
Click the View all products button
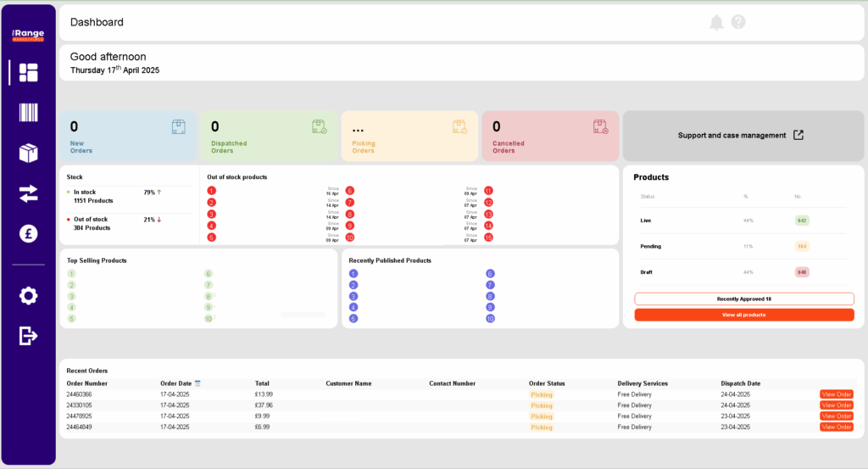[x=743, y=315]
